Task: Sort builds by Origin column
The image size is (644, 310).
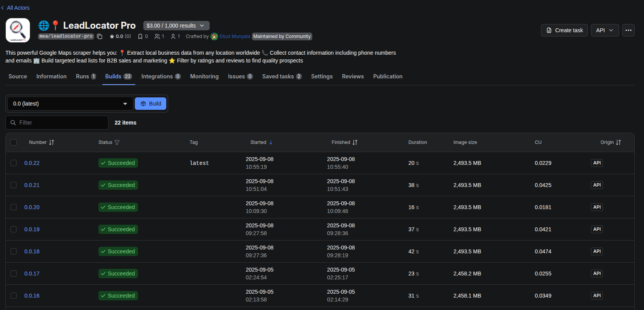Action: (x=618, y=142)
